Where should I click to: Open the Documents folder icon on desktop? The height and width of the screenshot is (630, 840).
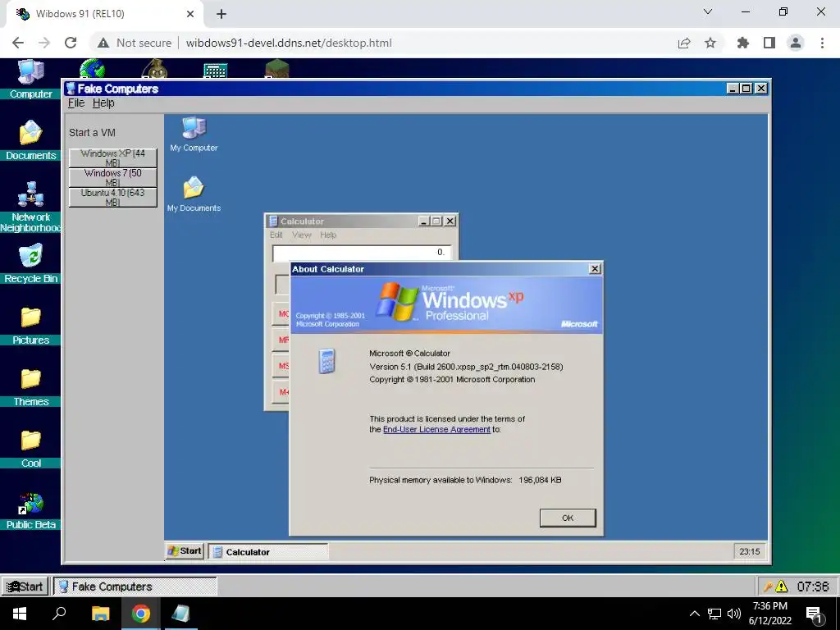[x=30, y=140]
